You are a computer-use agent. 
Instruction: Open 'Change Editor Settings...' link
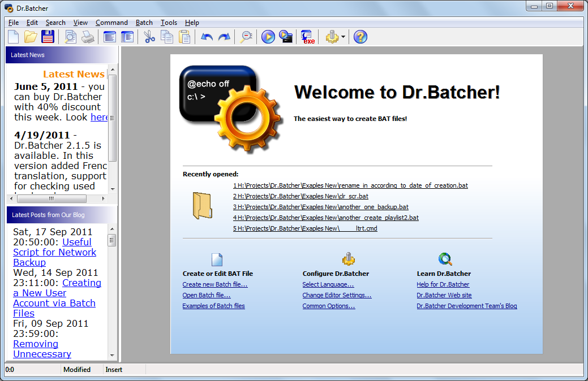[x=337, y=295]
